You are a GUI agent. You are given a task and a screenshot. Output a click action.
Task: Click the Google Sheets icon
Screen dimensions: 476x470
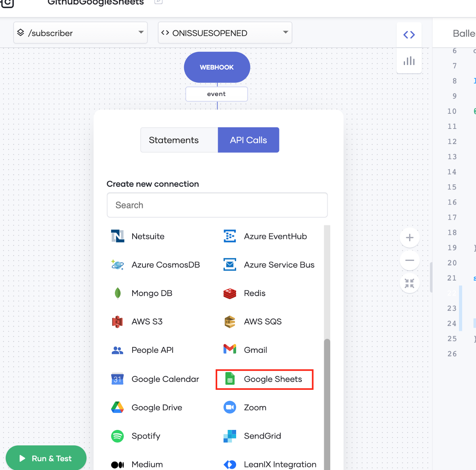pos(230,379)
